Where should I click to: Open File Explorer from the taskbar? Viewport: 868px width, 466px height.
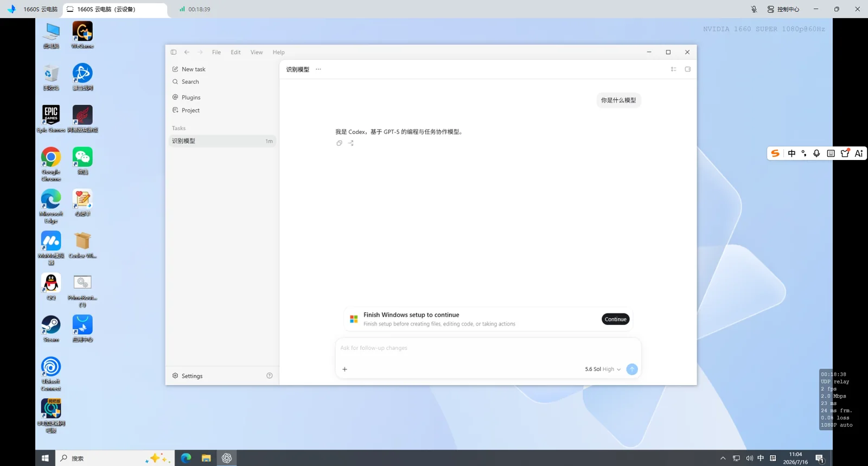point(206,458)
